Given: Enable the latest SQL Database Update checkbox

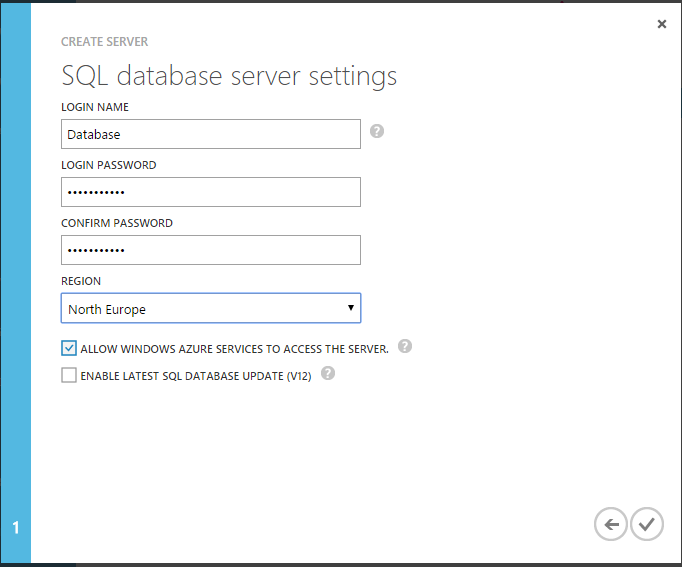Looking at the screenshot, I should click(x=69, y=375).
